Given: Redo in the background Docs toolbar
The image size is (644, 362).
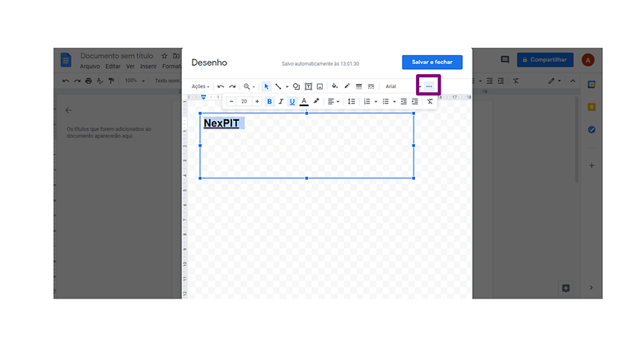Looking at the screenshot, I should pos(77,81).
